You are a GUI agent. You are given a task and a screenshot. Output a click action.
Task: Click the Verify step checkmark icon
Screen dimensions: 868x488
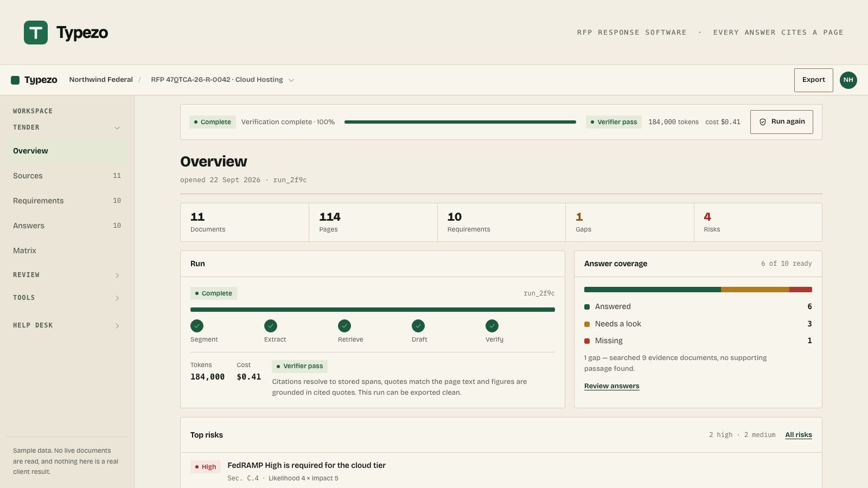point(492,326)
